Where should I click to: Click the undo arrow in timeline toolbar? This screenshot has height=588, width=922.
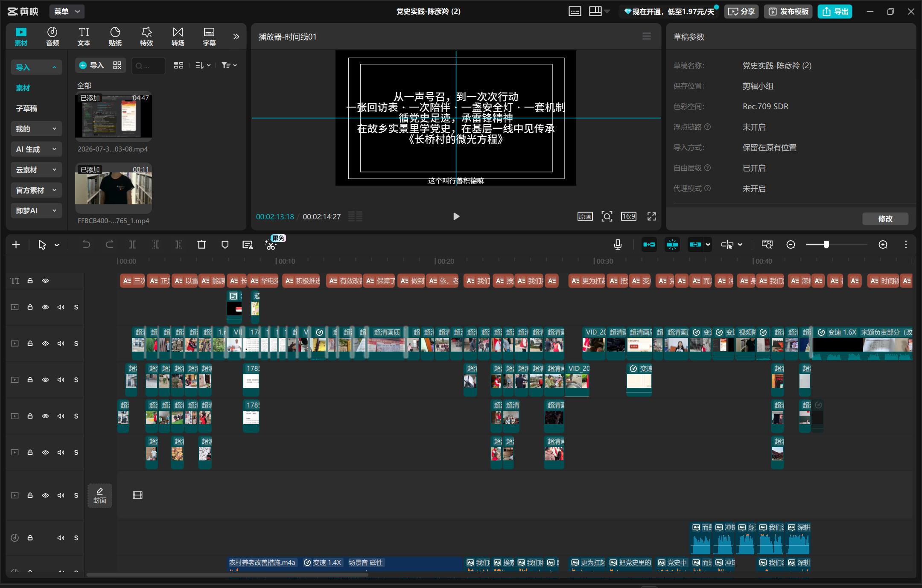pyautogui.click(x=86, y=245)
